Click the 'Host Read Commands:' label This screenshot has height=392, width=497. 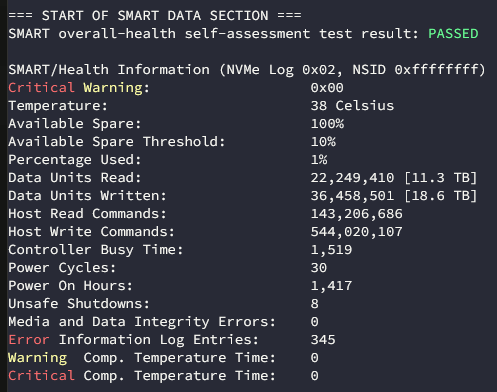coord(87,214)
